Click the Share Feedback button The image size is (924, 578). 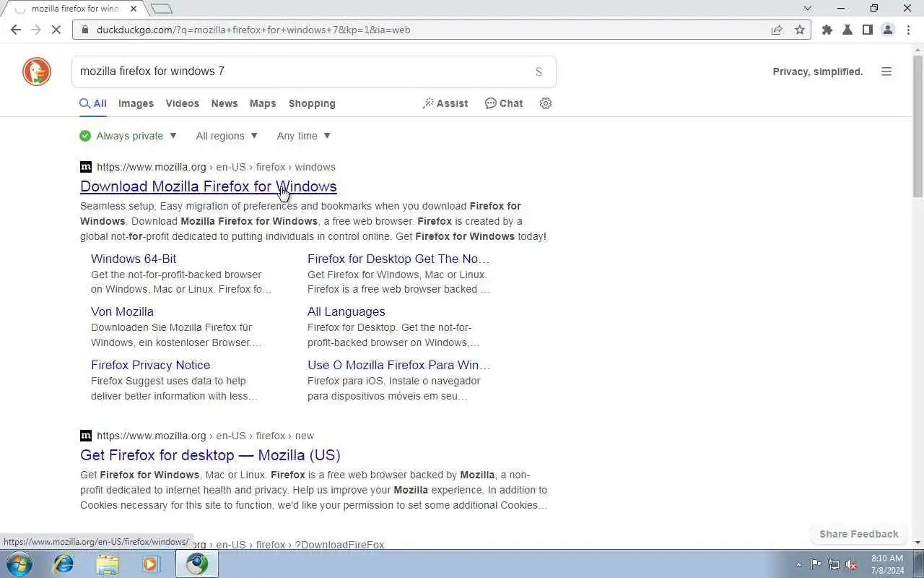859,534
